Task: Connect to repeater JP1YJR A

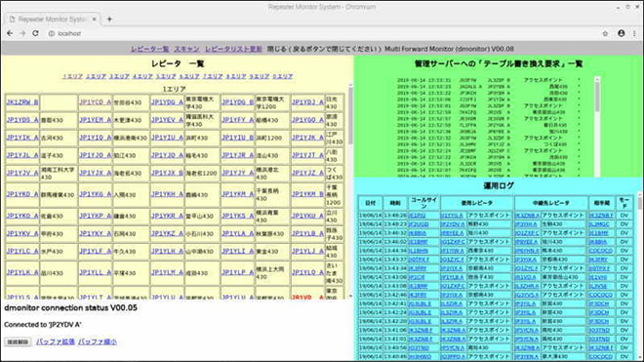Action: [x=238, y=155]
